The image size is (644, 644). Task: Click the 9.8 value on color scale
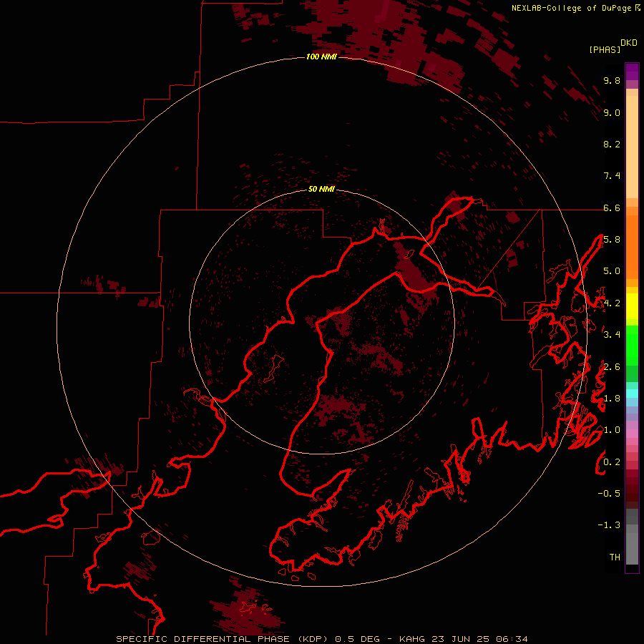pos(612,80)
